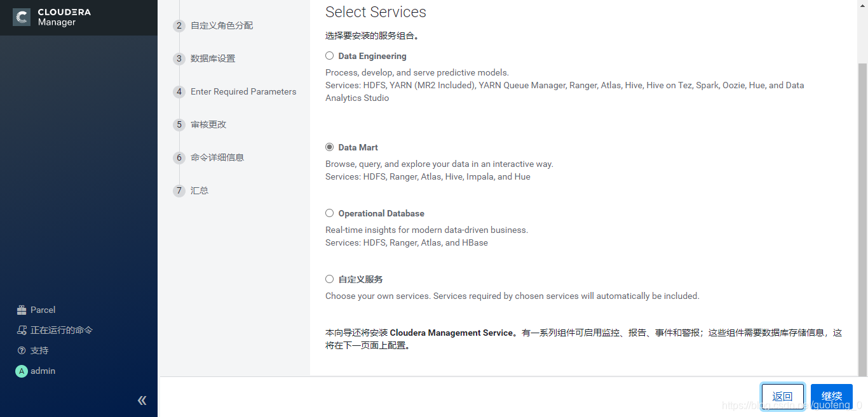
Task: Go to step 7 汇总
Action: 200,190
